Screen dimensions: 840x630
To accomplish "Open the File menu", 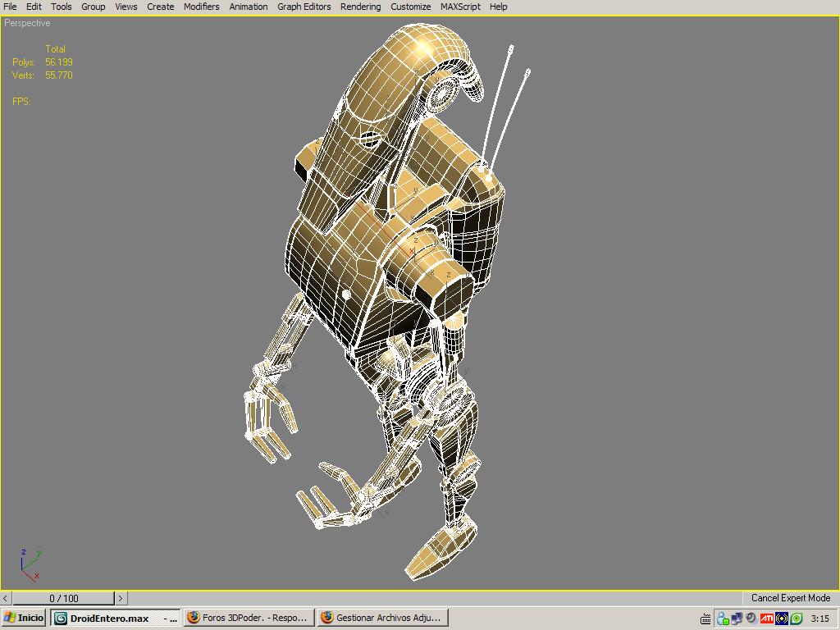I will (10, 7).
